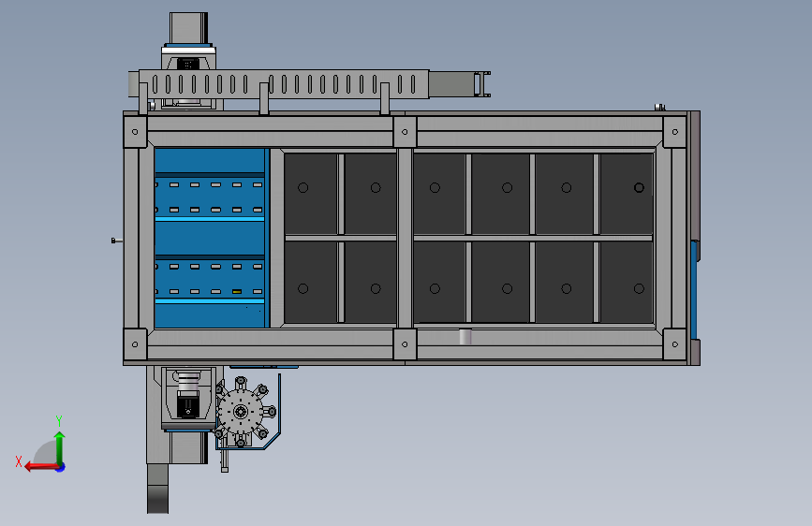The height and width of the screenshot is (526, 812).
Task: Select the blue perforated panel inside the frame
Action: pos(210,238)
